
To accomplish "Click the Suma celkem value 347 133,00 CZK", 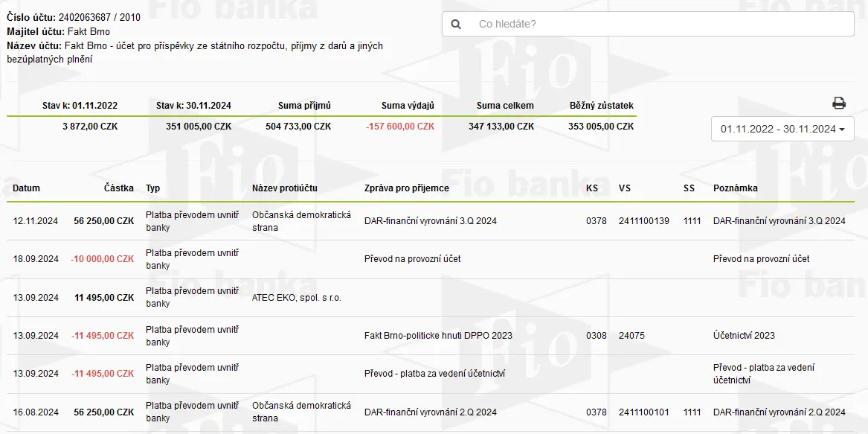I will pyautogui.click(x=501, y=127).
